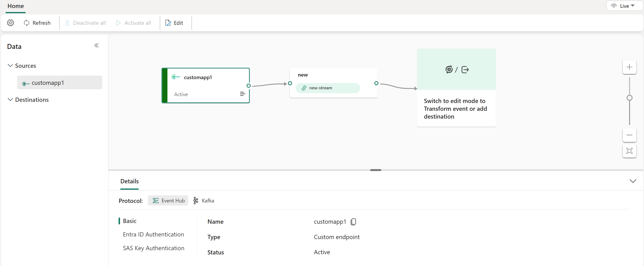Click the Refresh button

pos(37,22)
